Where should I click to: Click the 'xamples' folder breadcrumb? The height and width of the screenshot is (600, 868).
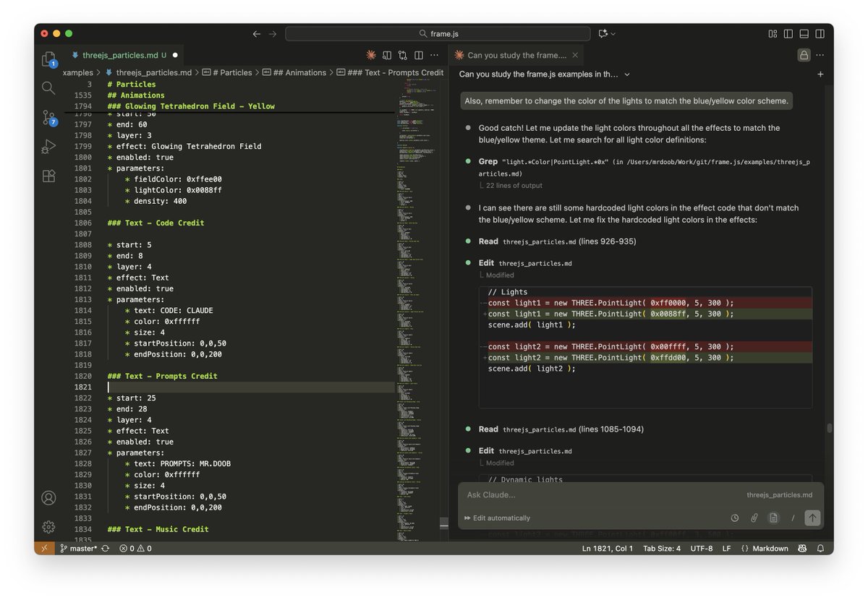pos(78,72)
